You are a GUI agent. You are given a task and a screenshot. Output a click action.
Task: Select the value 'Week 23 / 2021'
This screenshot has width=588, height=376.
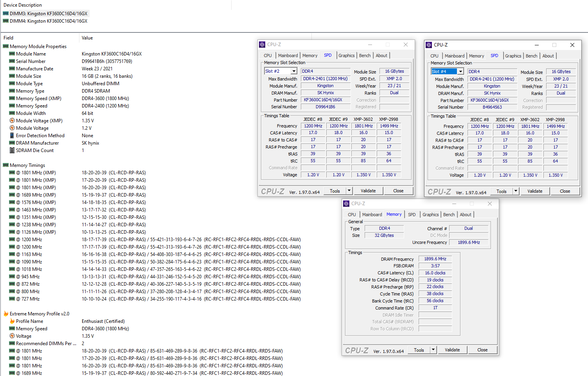coord(97,68)
